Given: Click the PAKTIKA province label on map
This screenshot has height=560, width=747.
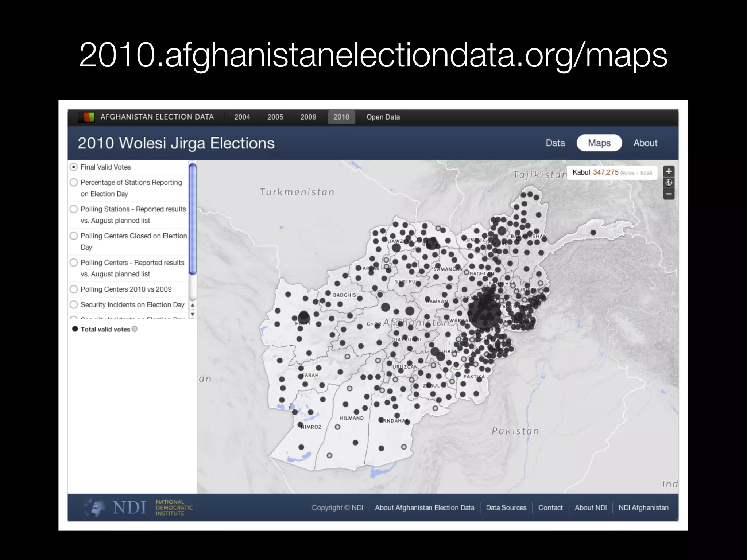Looking at the screenshot, I should click(x=474, y=377).
